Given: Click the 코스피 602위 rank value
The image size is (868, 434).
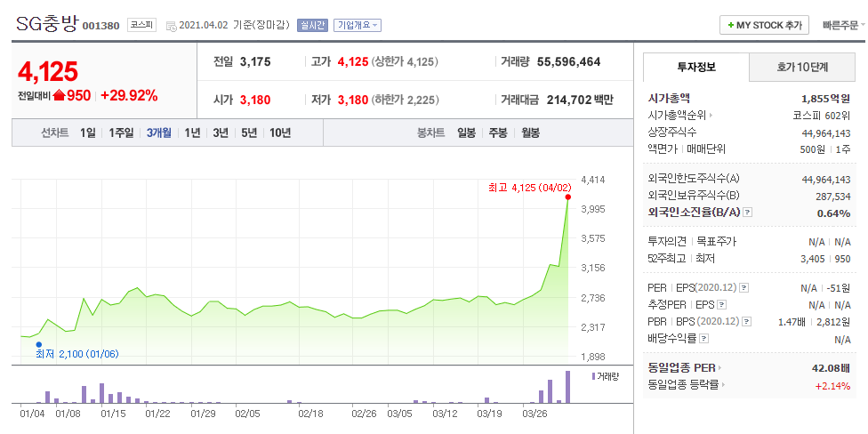Looking at the screenshot, I should coord(822,116).
